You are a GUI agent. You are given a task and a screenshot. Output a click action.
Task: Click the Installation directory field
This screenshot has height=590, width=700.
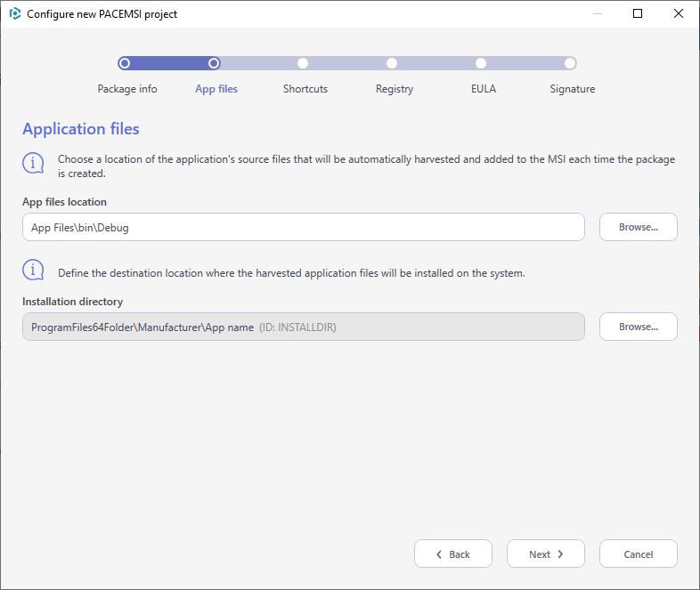coord(304,327)
